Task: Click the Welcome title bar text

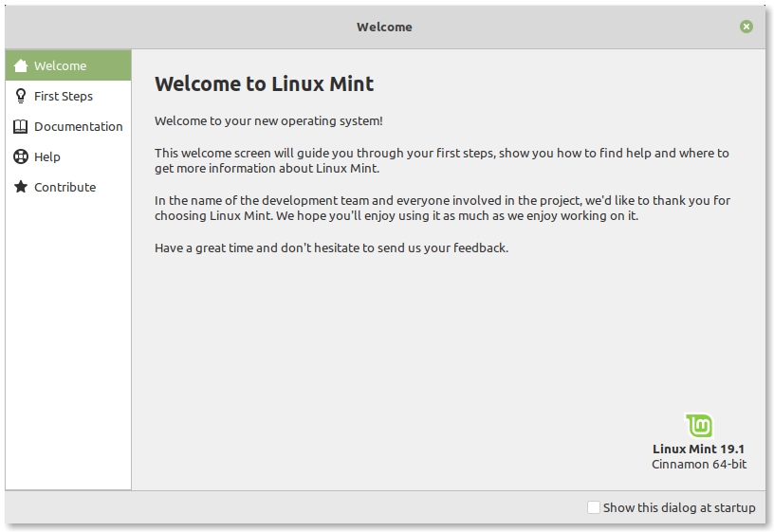Action: point(384,27)
